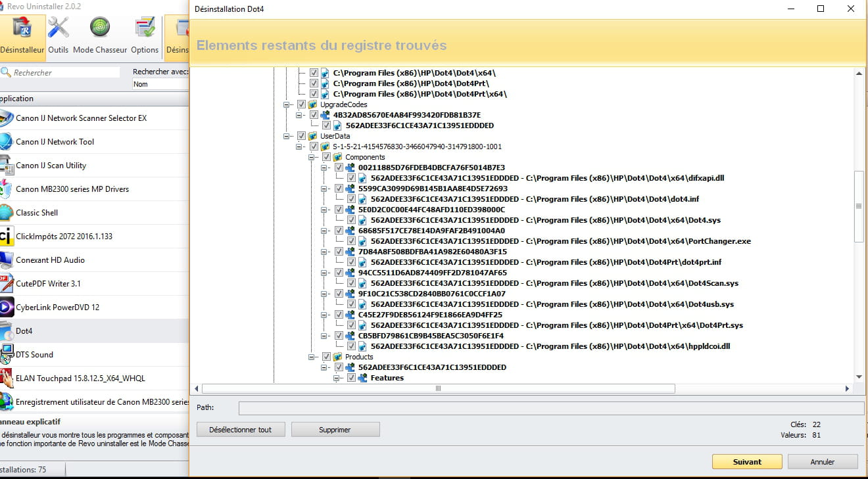
Task: Select C45E27F9DE856124F9E1866EA9D4FF25 key row
Action: (431, 315)
